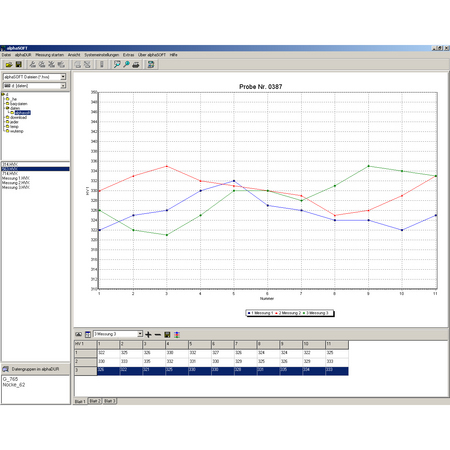The image size is (450, 450).
Task: Open the Systemeinstellungen menu
Action: [x=101, y=55]
